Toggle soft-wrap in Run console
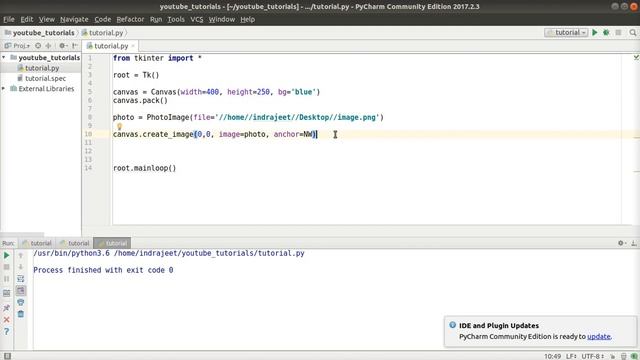Image resolution: width=640 pixels, height=360 pixels. click(x=20, y=279)
